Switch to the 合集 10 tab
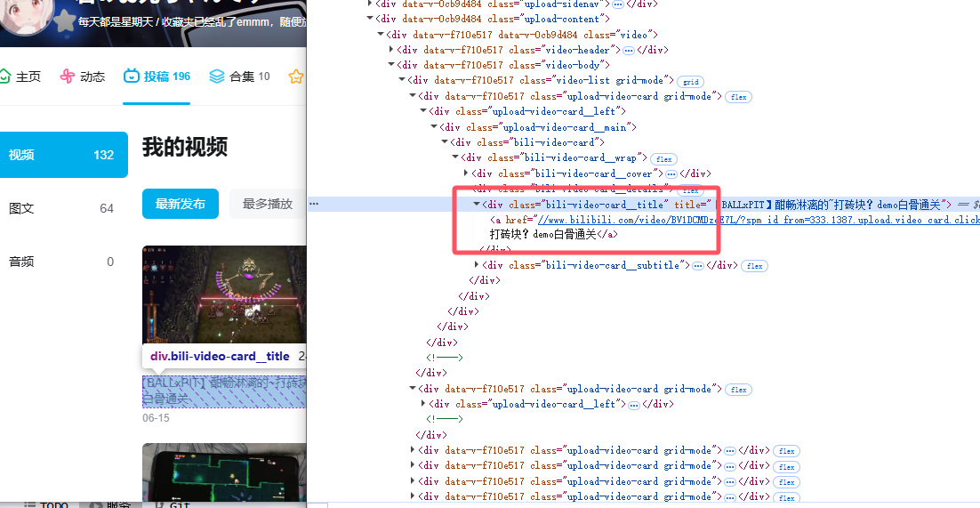This screenshot has width=980, height=508. (239, 77)
